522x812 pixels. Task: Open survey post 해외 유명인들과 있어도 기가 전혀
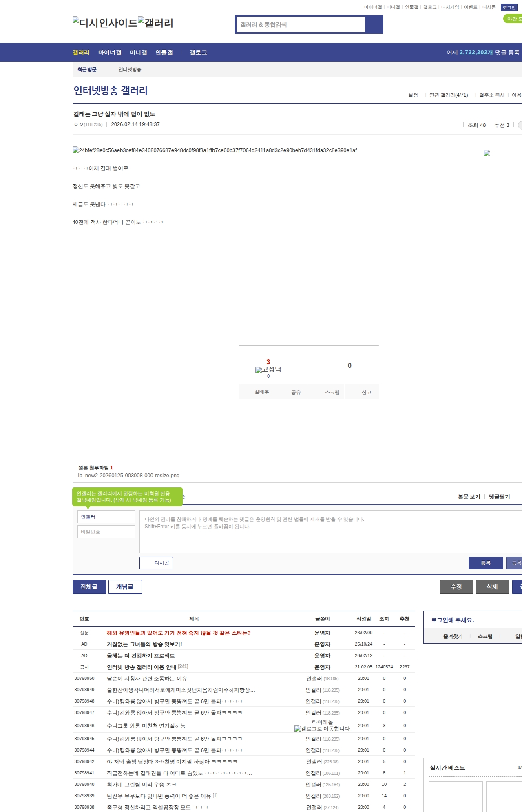point(179,633)
